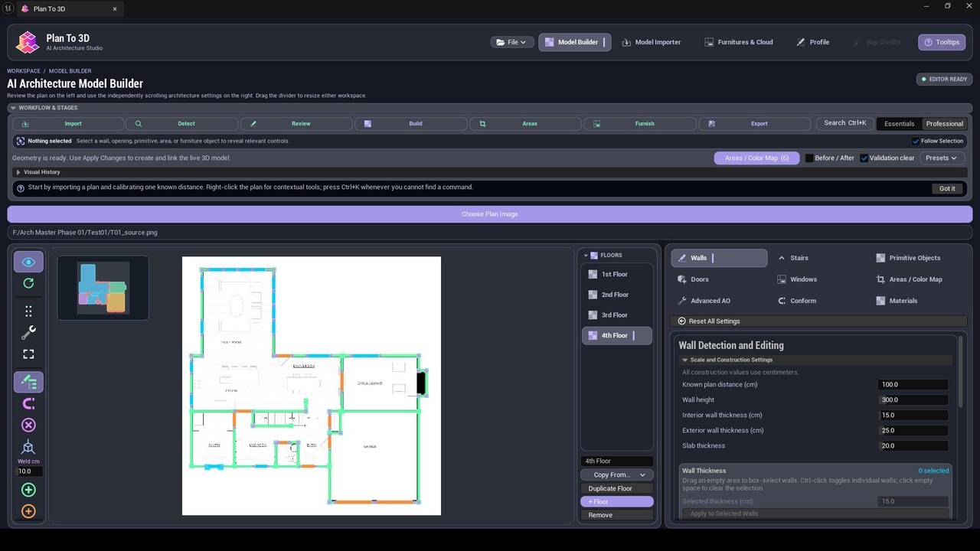
Task: Click the green plus circle icon
Action: click(28, 490)
